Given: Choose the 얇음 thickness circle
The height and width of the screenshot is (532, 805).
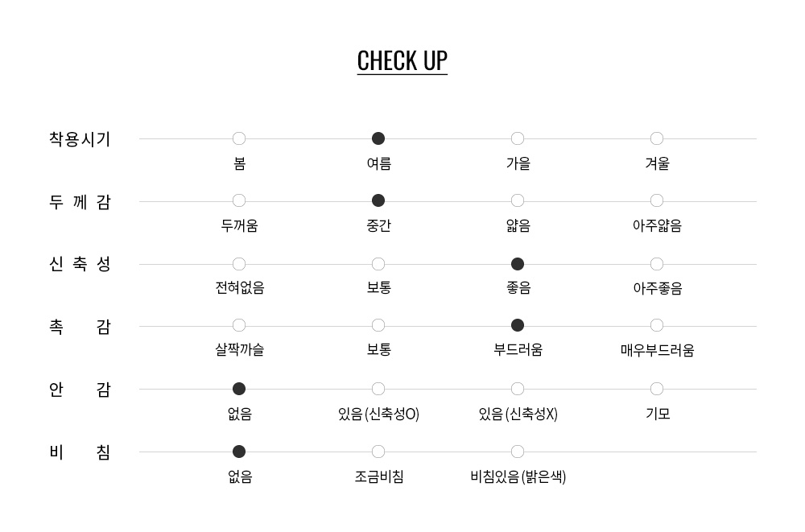Looking at the screenshot, I should coord(518,200).
